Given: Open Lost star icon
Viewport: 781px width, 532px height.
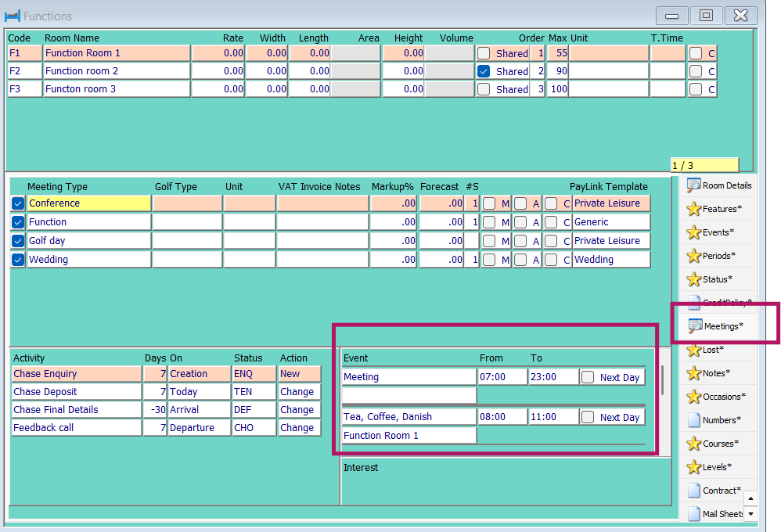Looking at the screenshot, I should point(693,350).
